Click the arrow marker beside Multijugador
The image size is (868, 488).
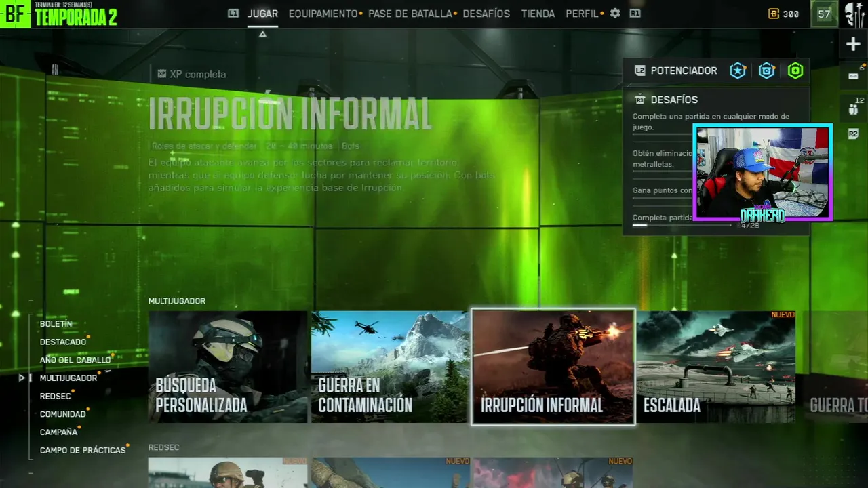[x=22, y=378]
